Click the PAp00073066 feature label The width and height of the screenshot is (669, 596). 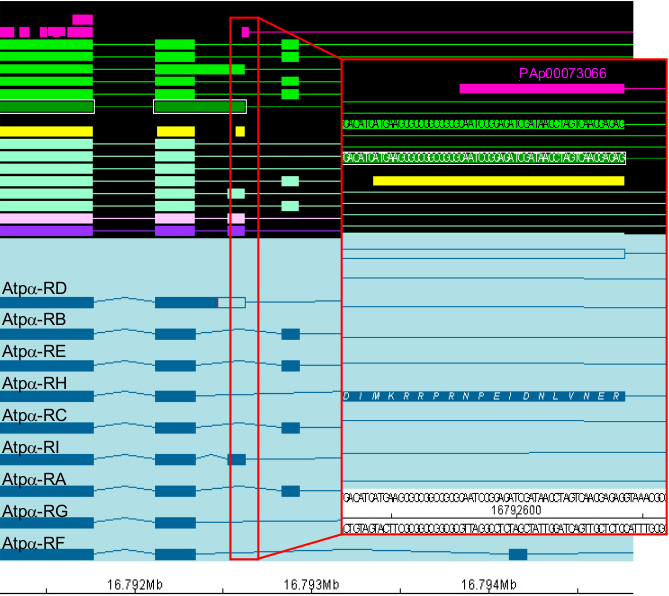point(562,74)
